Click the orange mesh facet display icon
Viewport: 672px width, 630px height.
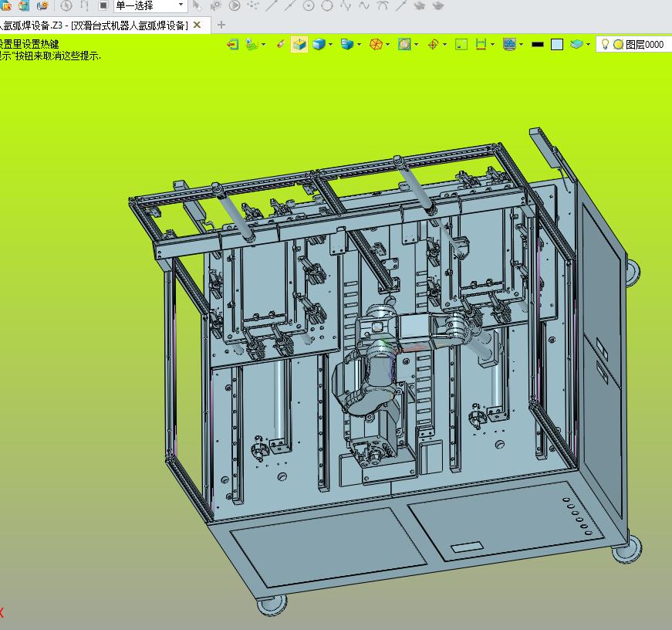pos(376,44)
